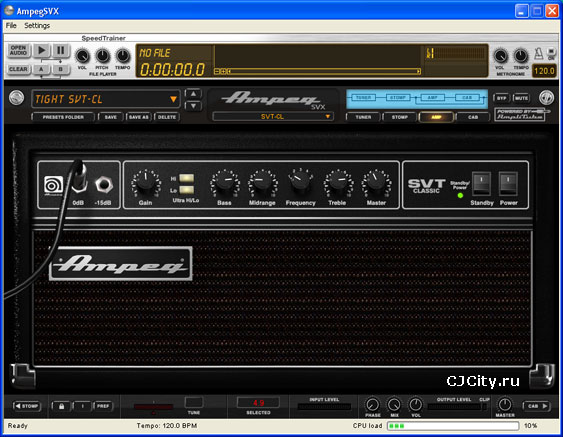563x437 pixels.
Task: Toggle the Ultra Lo switch
Action: (187, 190)
